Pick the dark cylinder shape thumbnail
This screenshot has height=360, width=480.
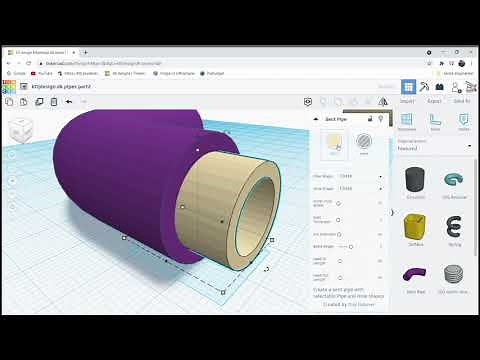415,179
